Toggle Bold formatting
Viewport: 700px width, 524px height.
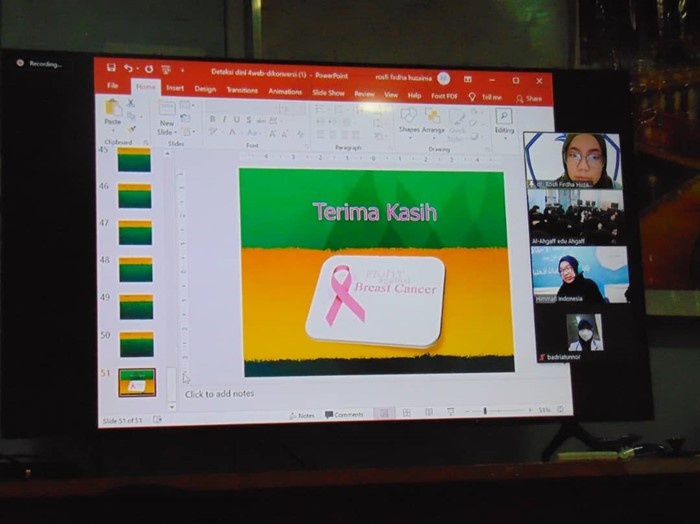212,119
